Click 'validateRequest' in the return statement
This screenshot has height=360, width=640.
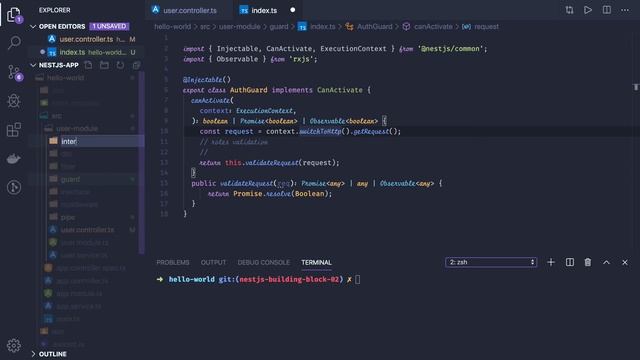(271, 162)
